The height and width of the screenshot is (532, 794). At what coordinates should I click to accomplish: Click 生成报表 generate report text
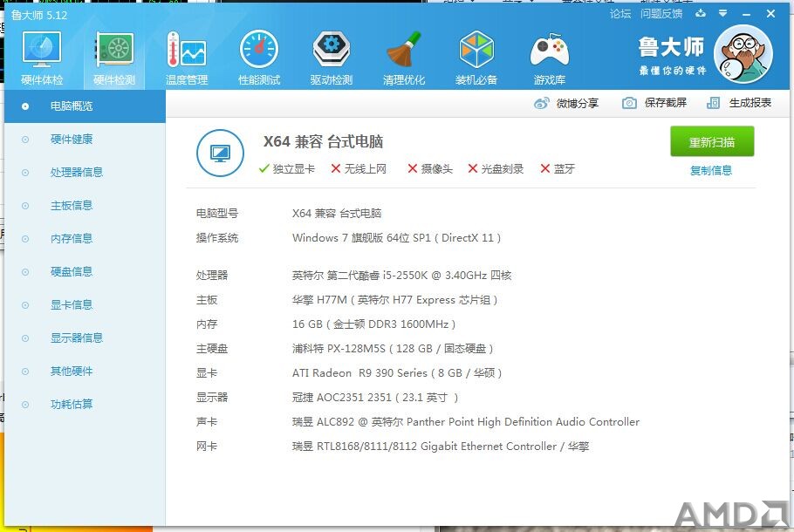[750, 103]
